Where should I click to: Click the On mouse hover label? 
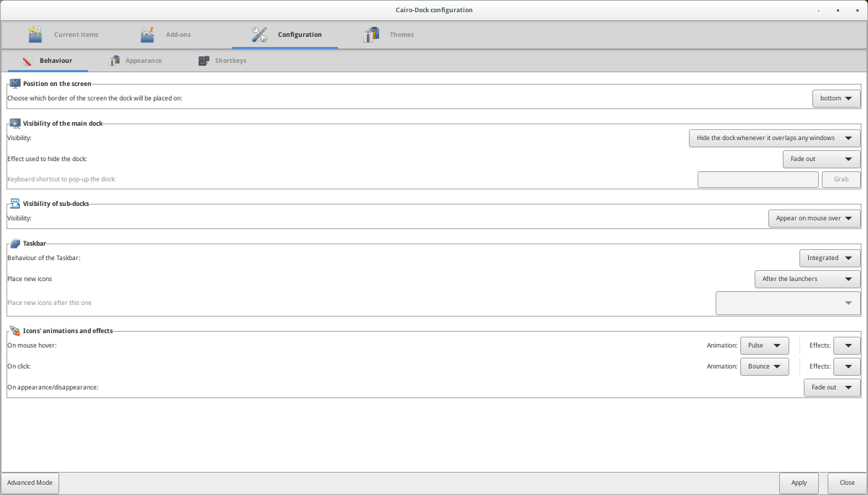point(32,346)
